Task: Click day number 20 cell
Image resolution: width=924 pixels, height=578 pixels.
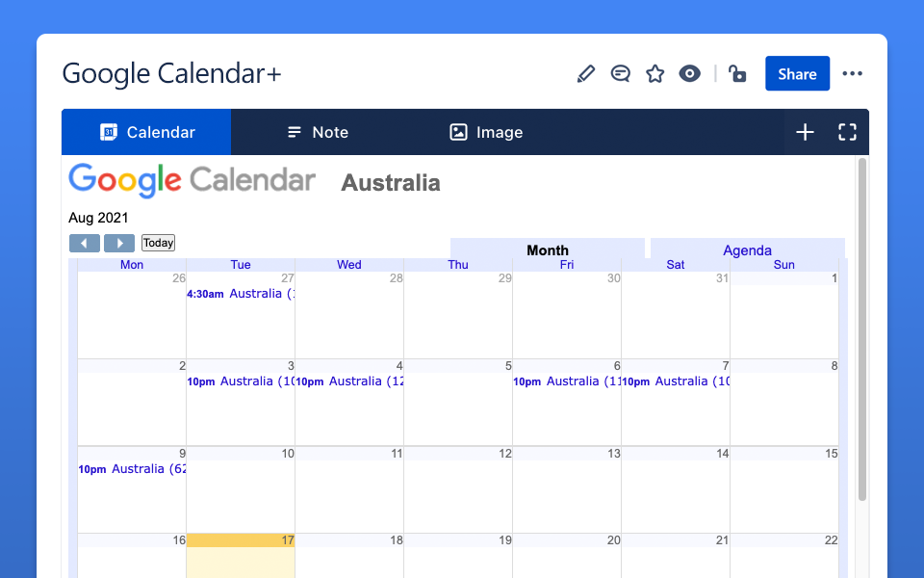Action: 567,556
